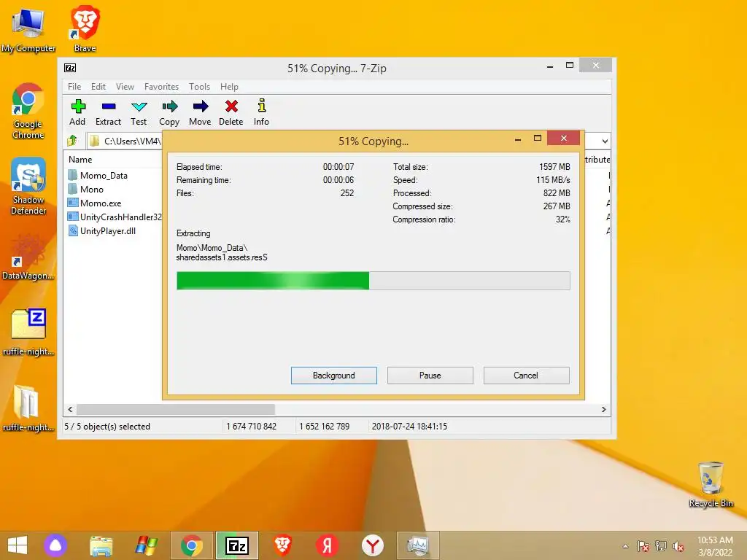747x560 pixels.
Task: Click the '5 / 5 object(s) selected' status text
Action: click(107, 426)
